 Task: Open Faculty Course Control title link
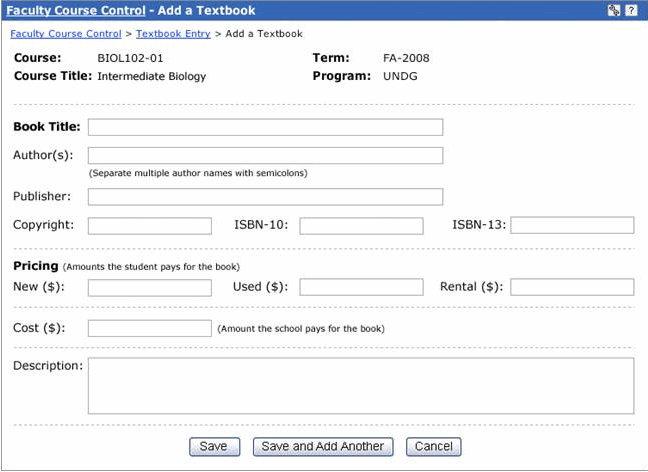pos(76,10)
